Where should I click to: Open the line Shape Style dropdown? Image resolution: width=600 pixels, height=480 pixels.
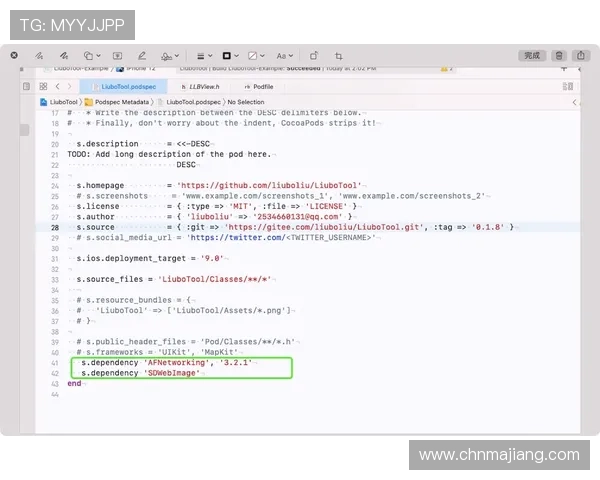(x=202, y=56)
